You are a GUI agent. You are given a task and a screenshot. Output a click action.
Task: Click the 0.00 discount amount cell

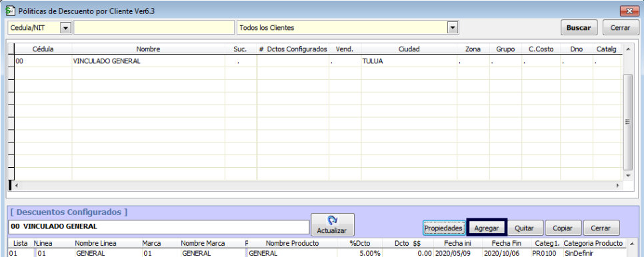click(407, 253)
